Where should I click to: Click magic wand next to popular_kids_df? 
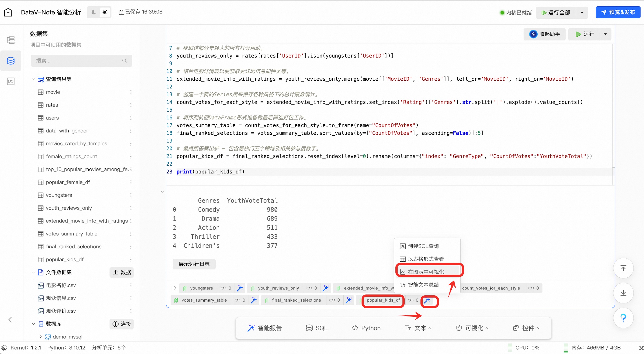tap(427, 300)
